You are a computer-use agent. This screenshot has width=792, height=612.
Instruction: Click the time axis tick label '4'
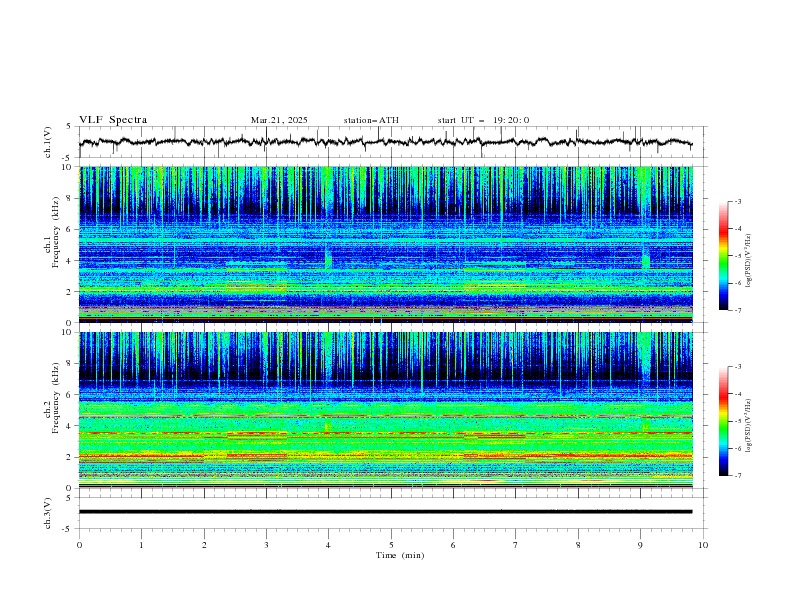pyautogui.click(x=329, y=545)
